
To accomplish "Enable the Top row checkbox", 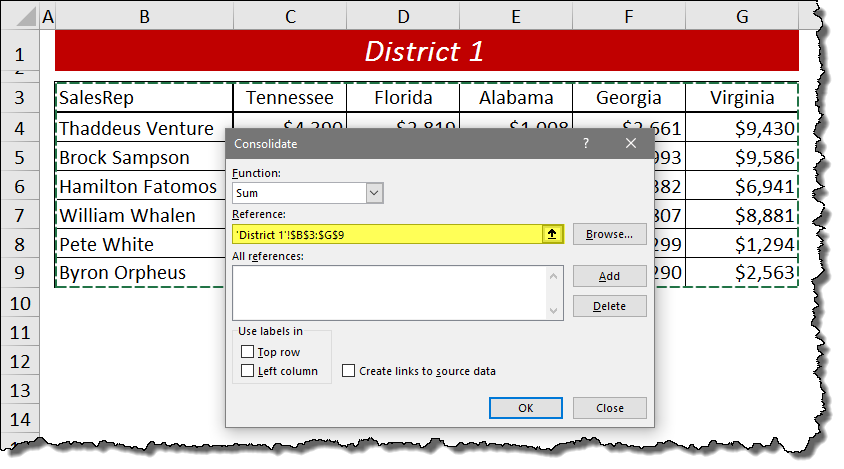I will 248,352.
